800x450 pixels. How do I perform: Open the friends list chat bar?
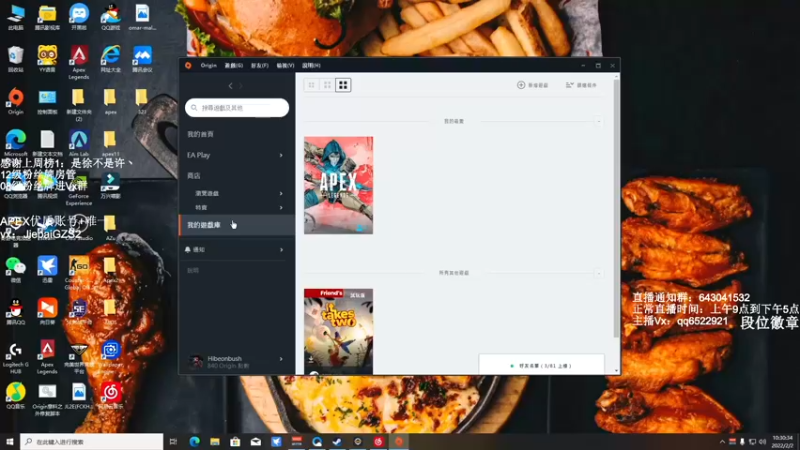point(541,365)
